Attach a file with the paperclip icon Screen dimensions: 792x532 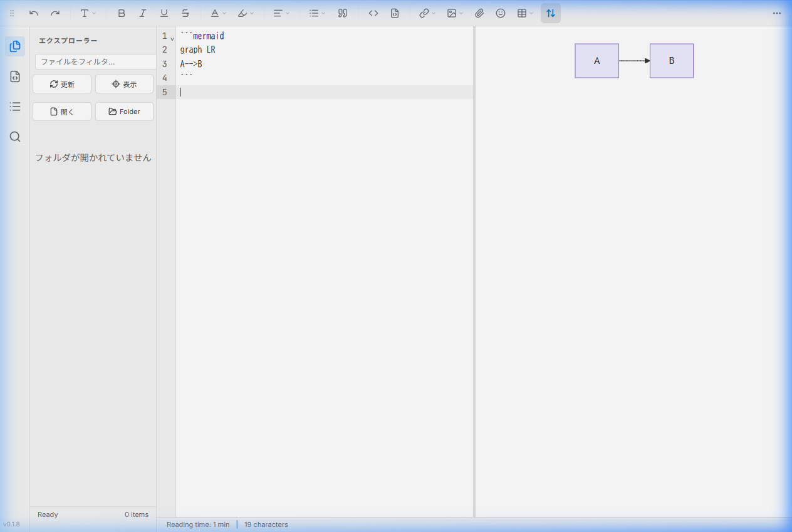tap(479, 13)
